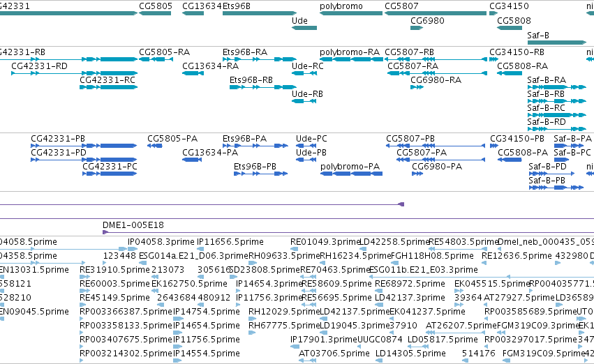Select protein Ude-PB

[x=311, y=153]
